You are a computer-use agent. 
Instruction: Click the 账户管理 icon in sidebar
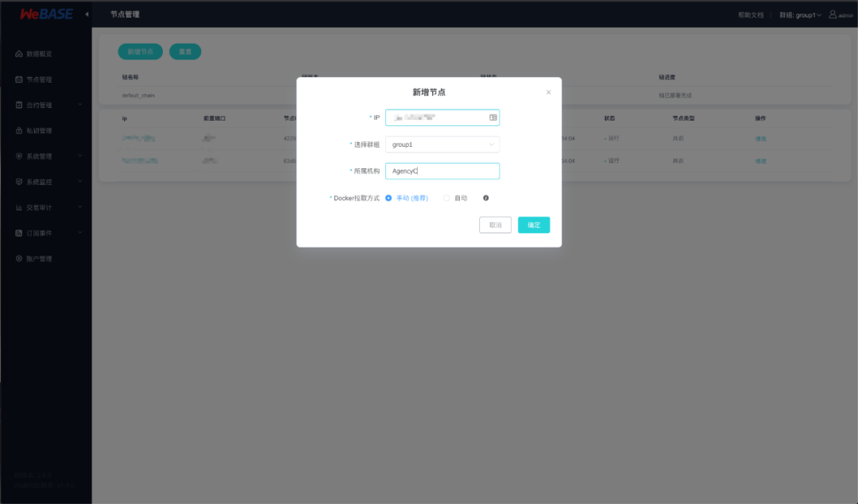tap(19, 259)
